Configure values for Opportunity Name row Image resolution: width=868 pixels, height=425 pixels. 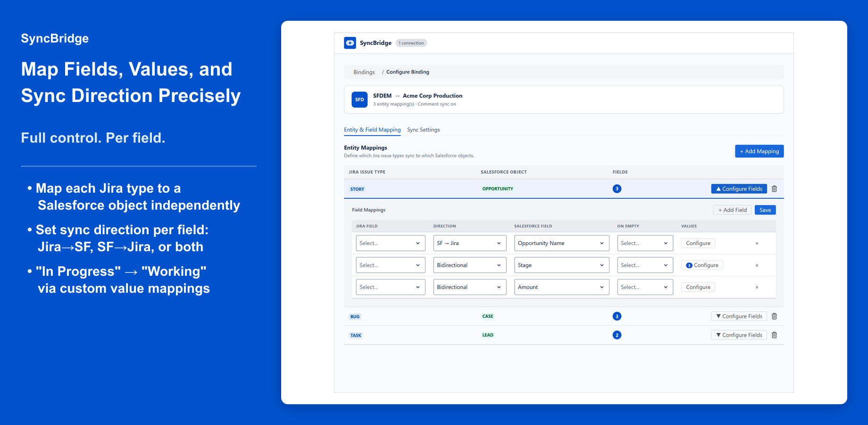coord(698,243)
